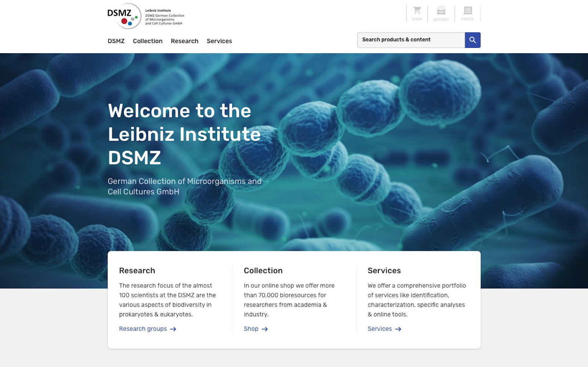Focus the Search products & content field
The image size is (588, 367).
coord(411,40)
